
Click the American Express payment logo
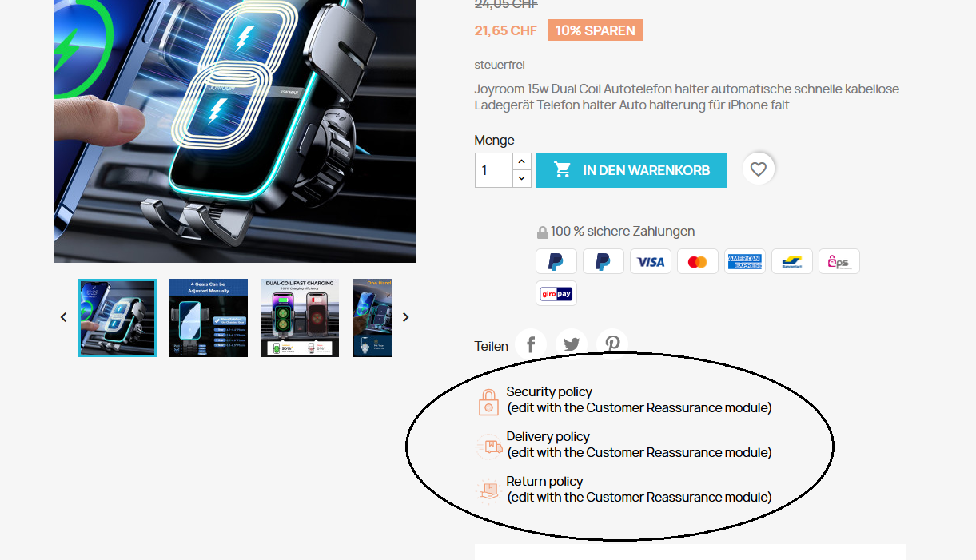click(745, 261)
